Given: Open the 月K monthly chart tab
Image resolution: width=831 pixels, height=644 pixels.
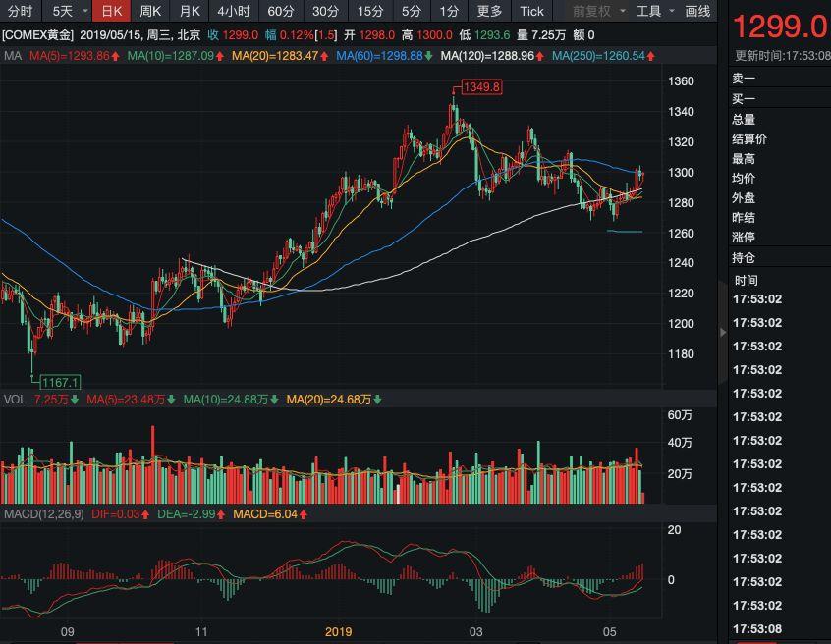Looking at the screenshot, I should click(190, 11).
